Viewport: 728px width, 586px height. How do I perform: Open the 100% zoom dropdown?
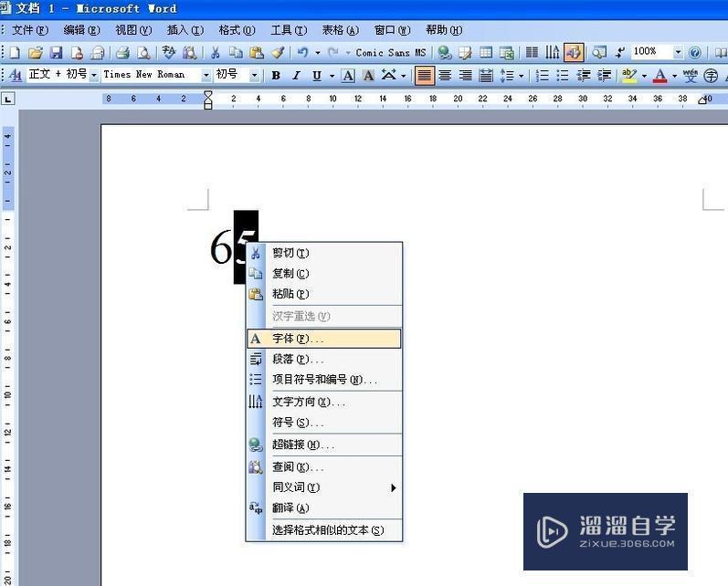click(x=679, y=52)
